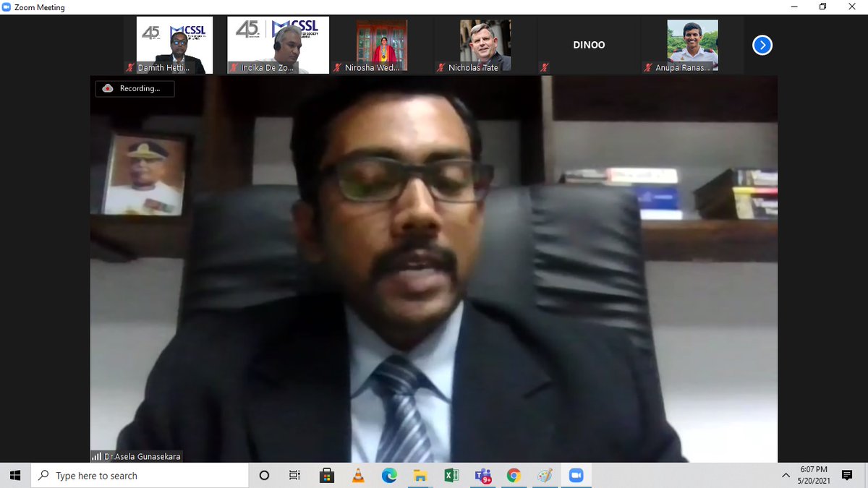Screen dimensions: 868x488
Task: Select Anupa Ranas participant thumbnail
Action: click(x=692, y=45)
